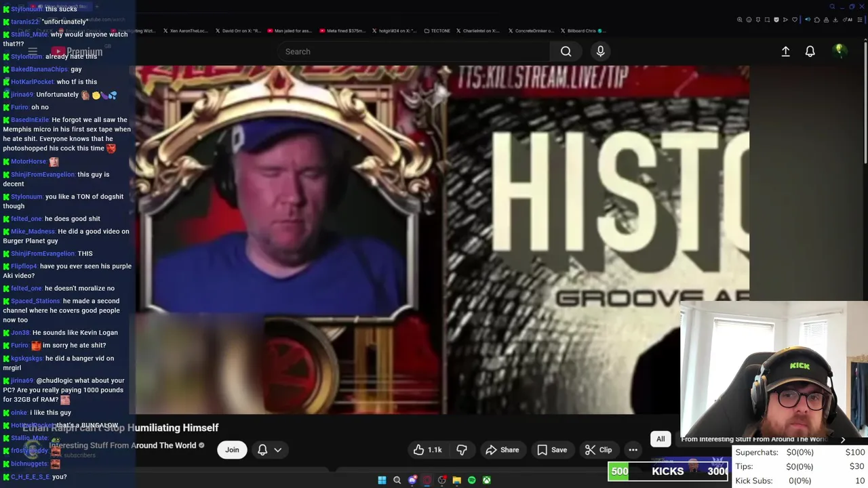
Task: Open the 'Man jailed for ass...' bookmark
Action: tap(290, 30)
